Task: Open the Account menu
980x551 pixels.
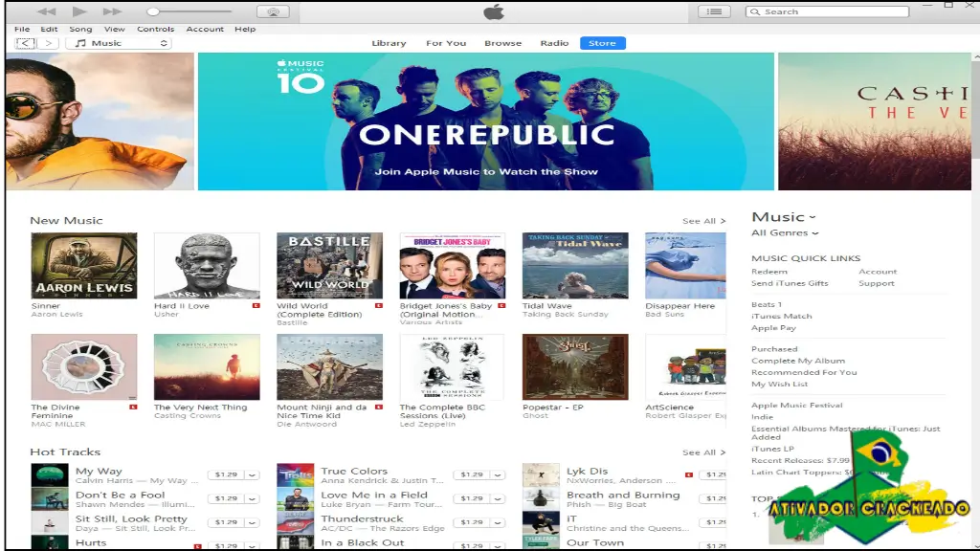Action: pyautogui.click(x=205, y=29)
